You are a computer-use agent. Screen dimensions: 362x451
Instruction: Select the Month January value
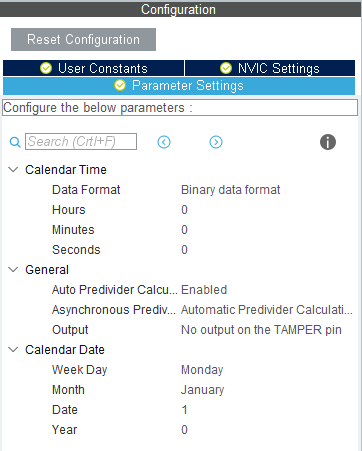pos(202,390)
